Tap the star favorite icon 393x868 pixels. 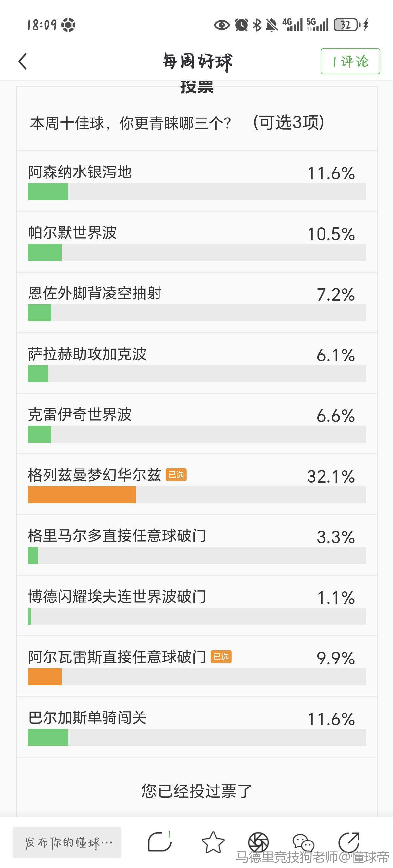pyautogui.click(x=213, y=842)
